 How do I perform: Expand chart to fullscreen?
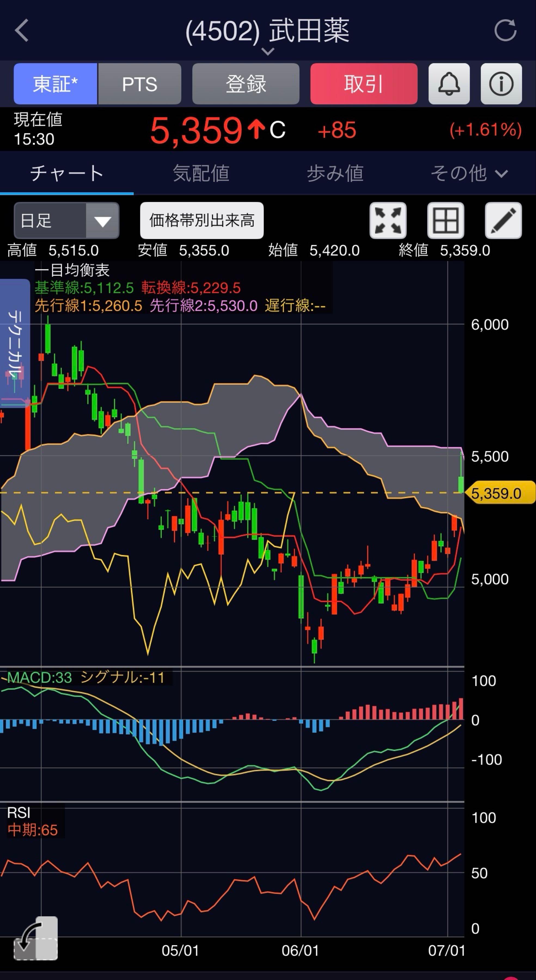(388, 220)
